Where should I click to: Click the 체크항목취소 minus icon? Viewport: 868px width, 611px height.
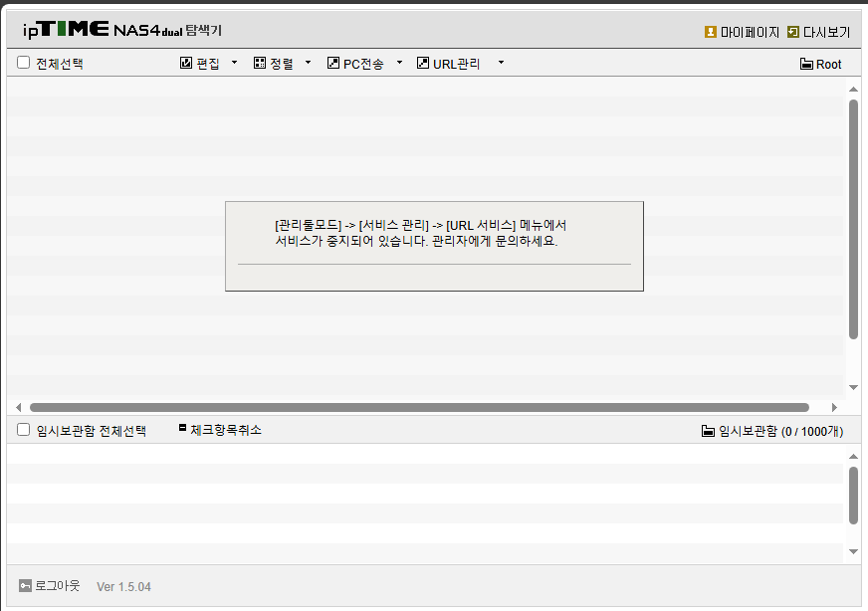click(183, 428)
